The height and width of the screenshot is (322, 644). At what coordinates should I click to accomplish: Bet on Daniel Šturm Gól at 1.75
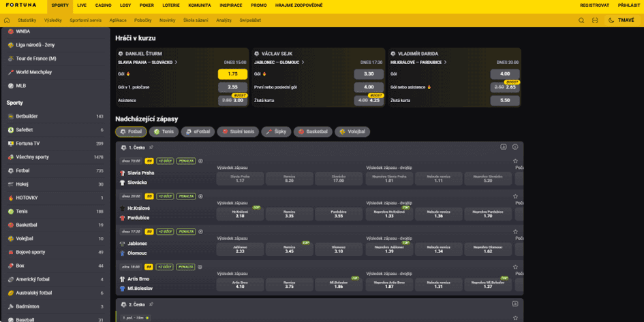coord(232,74)
